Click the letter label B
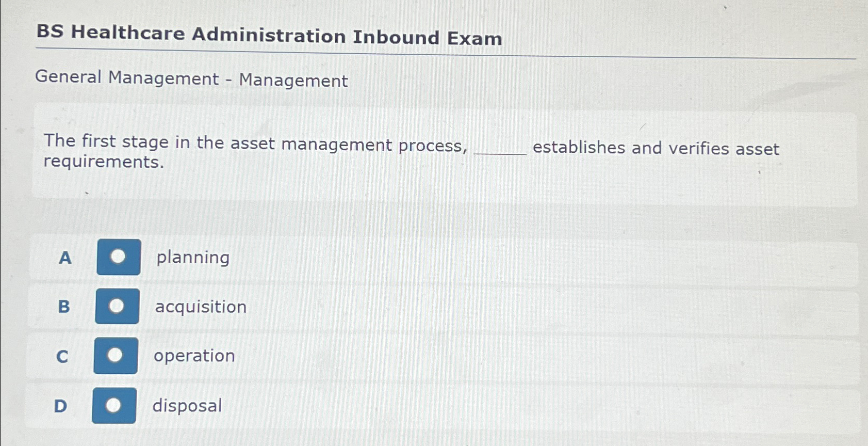This screenshot has height=446, width=868. point(63,307)
